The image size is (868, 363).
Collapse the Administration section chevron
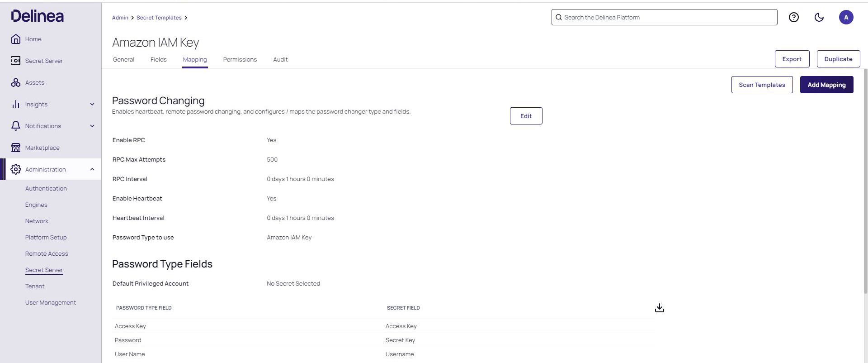pos(92,169)
